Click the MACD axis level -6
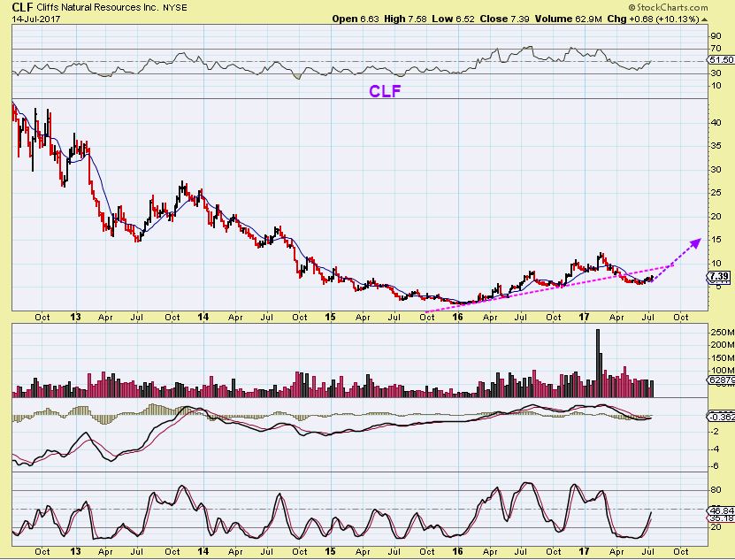 point(716,466)
